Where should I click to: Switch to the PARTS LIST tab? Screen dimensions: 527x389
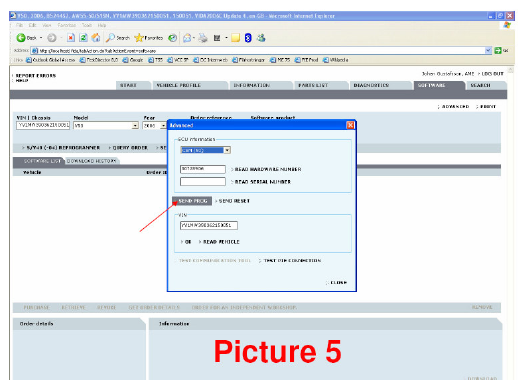pyautogui.click(x=320, y=85)
